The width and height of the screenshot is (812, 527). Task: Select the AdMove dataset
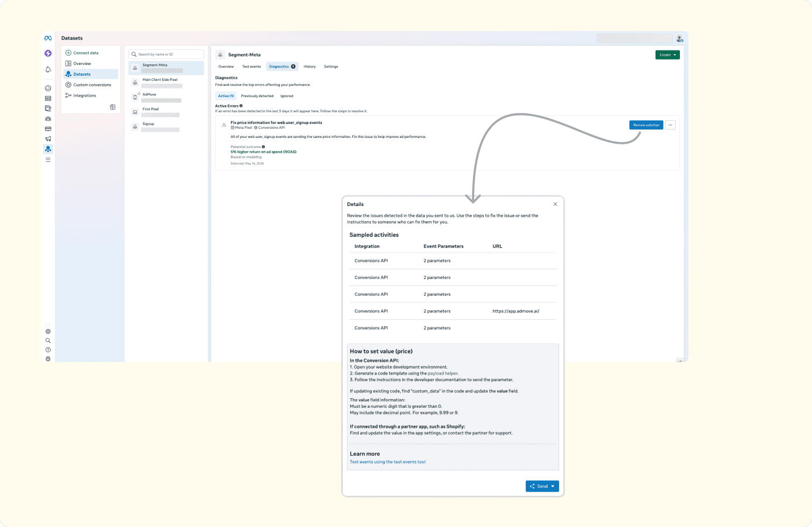[166, 97]
